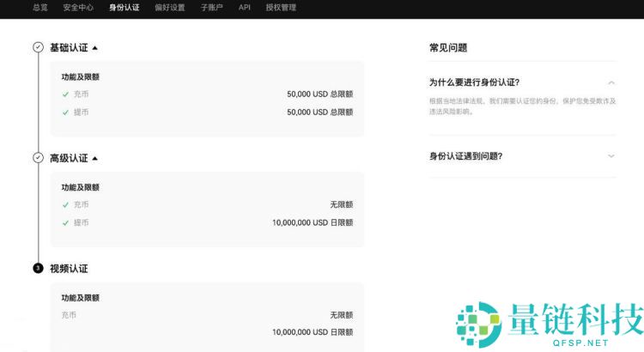Click the 基础认证 heading
The height and width of the screenshot is (352, 644).
[x=69, y=47]
